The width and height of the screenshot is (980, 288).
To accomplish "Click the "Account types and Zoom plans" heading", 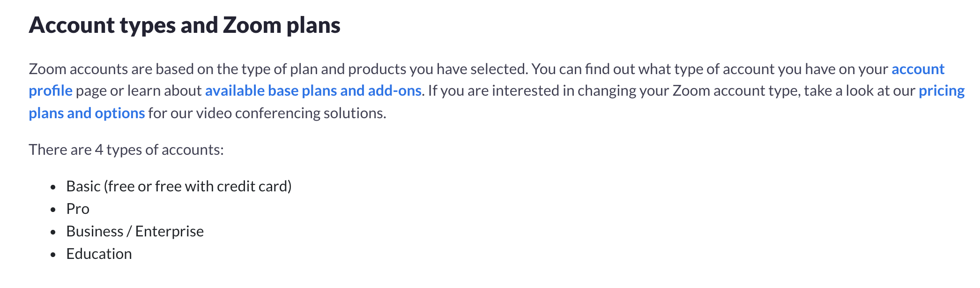I will point(185,25).
